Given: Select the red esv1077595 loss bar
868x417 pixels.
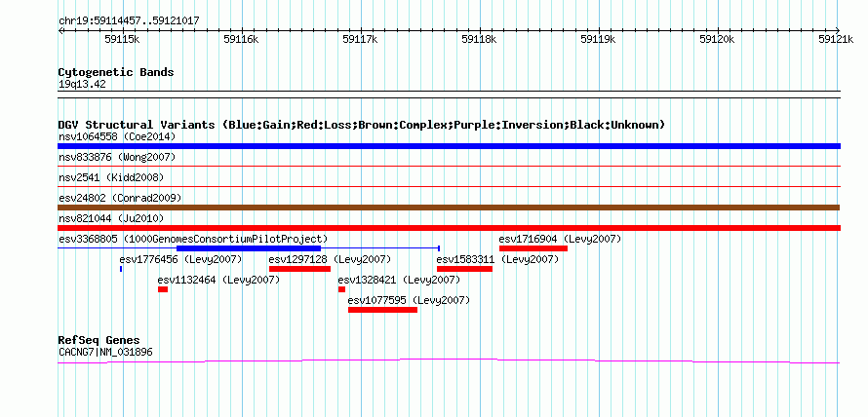Looking at the screenshot, I should (382, 310).
